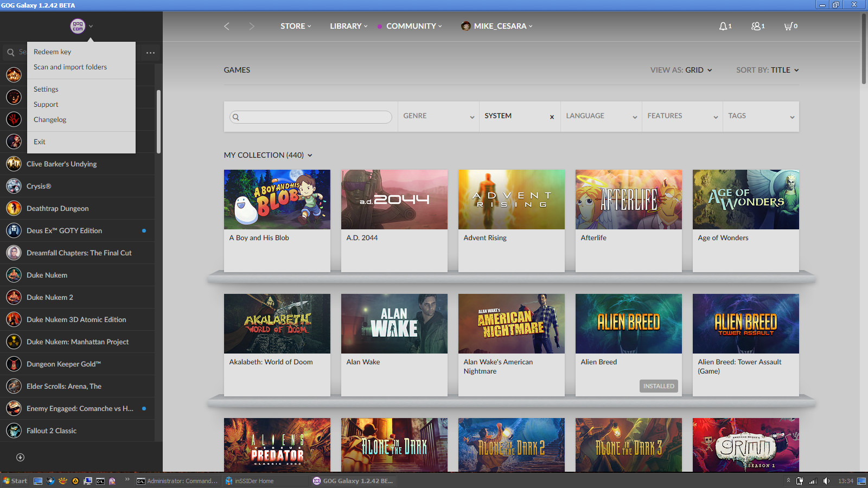Viewport: 868px width, 488px height.
Task: Open Alan Wake game cover
Action: coord(394,324)
